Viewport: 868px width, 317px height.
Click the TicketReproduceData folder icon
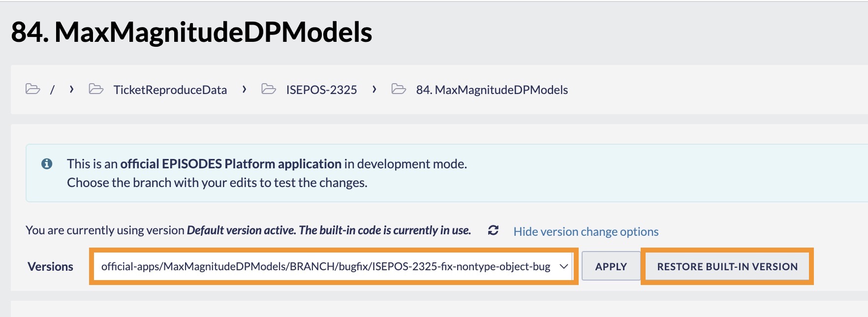[96, 89]
